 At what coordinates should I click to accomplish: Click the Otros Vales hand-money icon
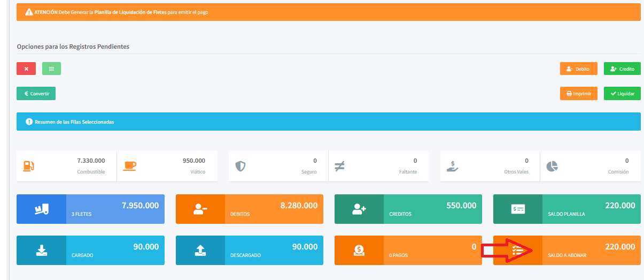452,166
